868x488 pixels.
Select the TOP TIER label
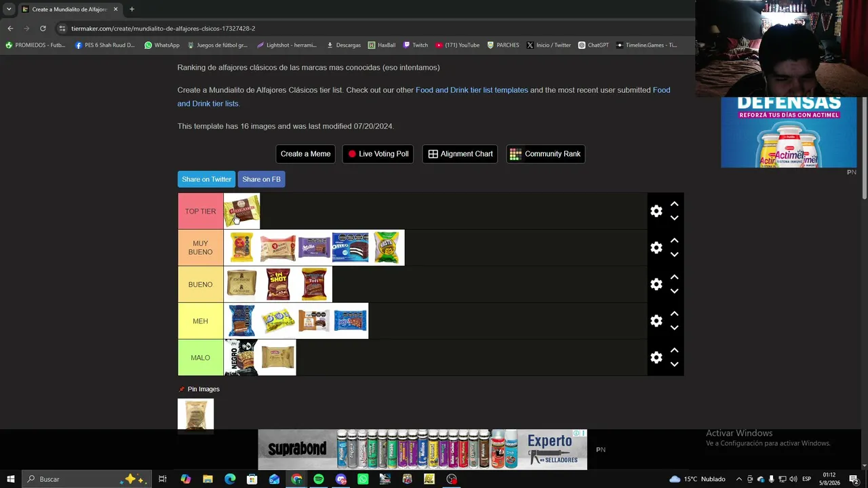point(200,211)
